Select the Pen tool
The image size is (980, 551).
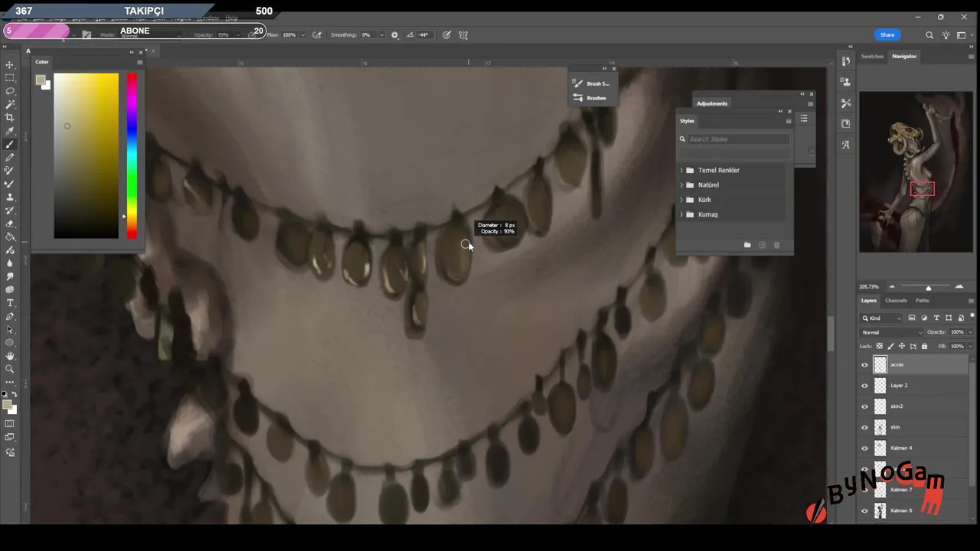(x=10, y=316)
